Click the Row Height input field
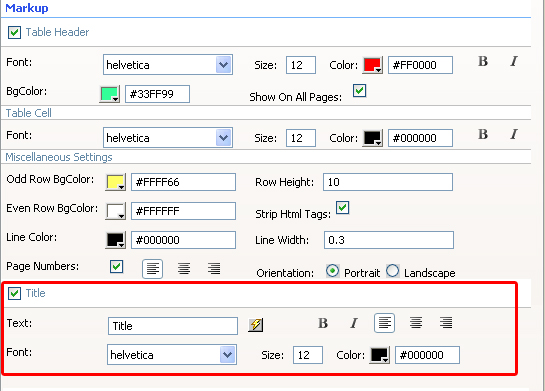This screenshot has height=391, width=545. pyautogui.click(x=388, y=182)
